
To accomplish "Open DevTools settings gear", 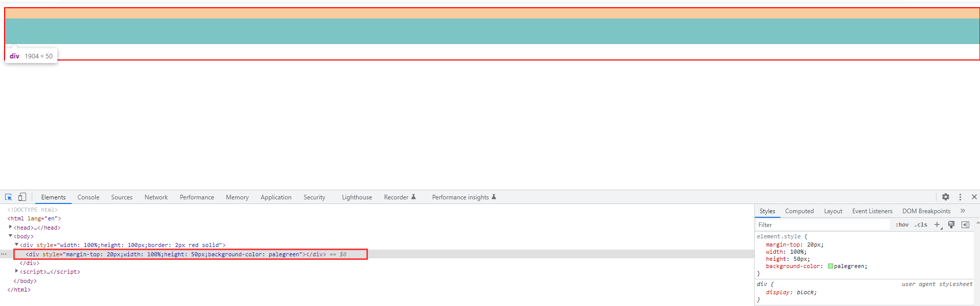I will [946, 197].
